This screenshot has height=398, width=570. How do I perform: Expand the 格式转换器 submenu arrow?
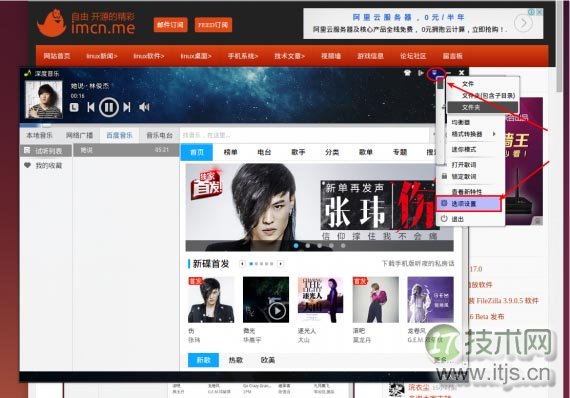click(494, 134)
